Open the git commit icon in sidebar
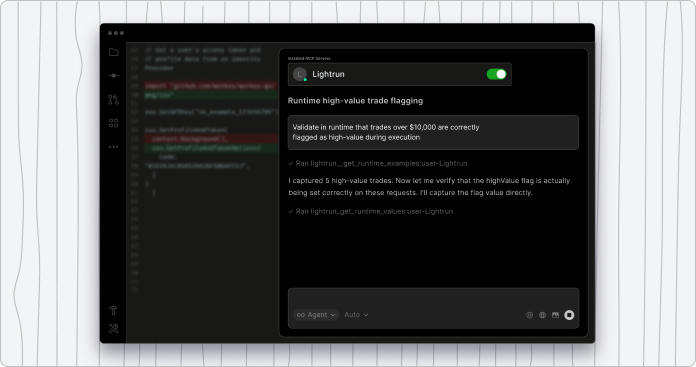The image size is (696, 367). (x=114, y=76)
